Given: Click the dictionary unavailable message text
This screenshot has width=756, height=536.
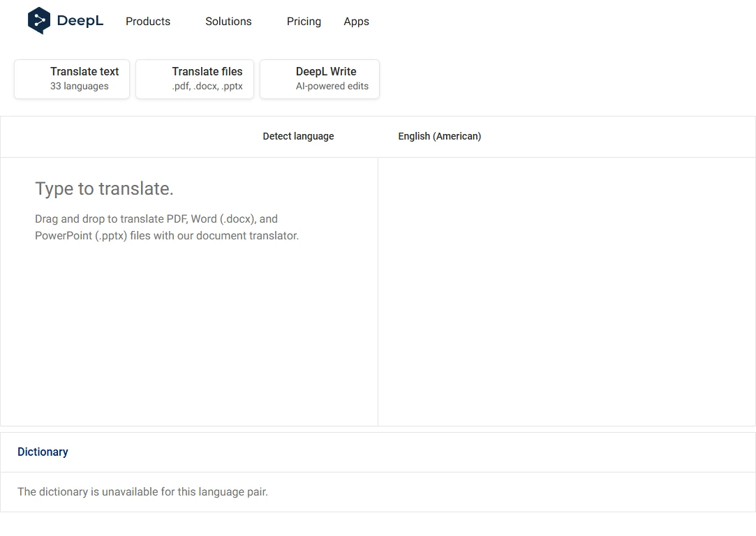Looking at the screenshot, I should point(142,491).
